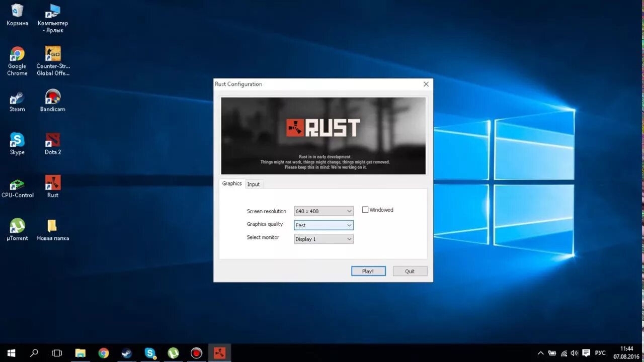This screenshot has height=362, width=644.
Task: Select the Counter-Strike Global Offensive desktop shortcut
Action: 53,61
